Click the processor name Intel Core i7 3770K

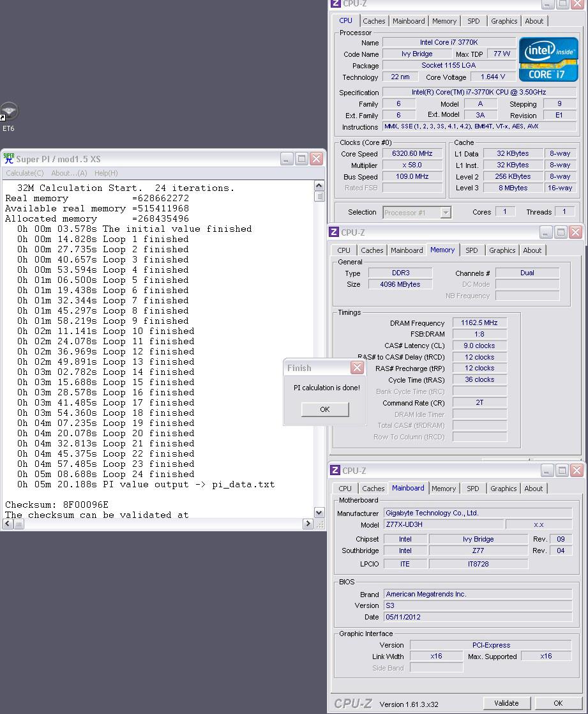[x=449, y=42]
